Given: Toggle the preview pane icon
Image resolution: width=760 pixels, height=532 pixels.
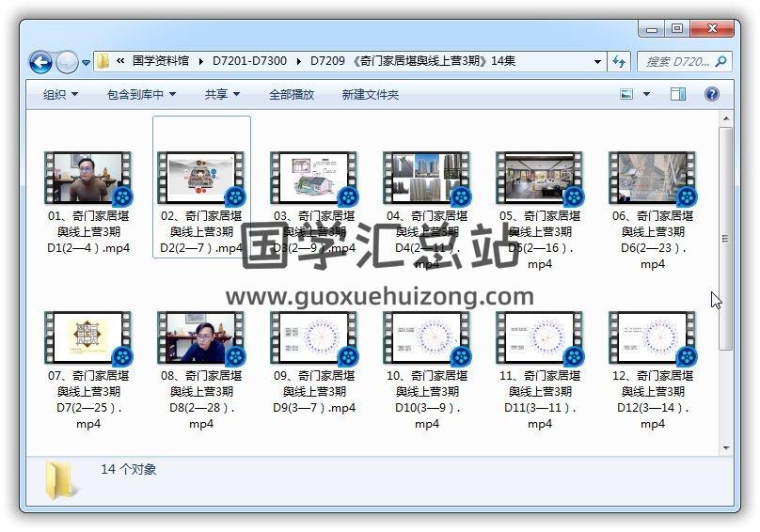Looking at the screenshot, I should (678, 95).
